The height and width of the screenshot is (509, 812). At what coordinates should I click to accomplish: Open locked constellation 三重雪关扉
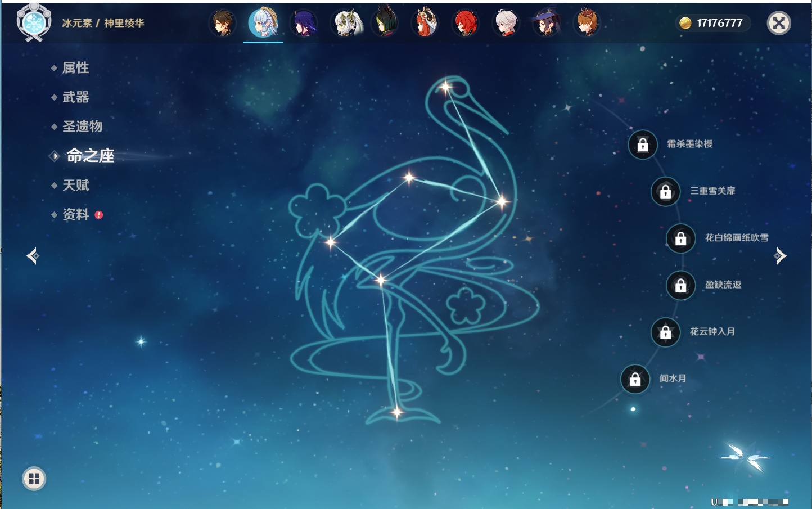tap(665, 191)
